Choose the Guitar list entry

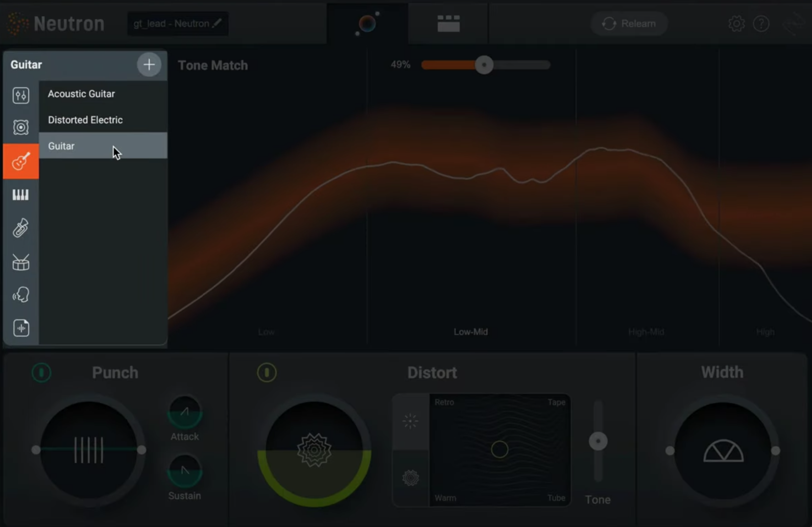(x=103, y=146)
